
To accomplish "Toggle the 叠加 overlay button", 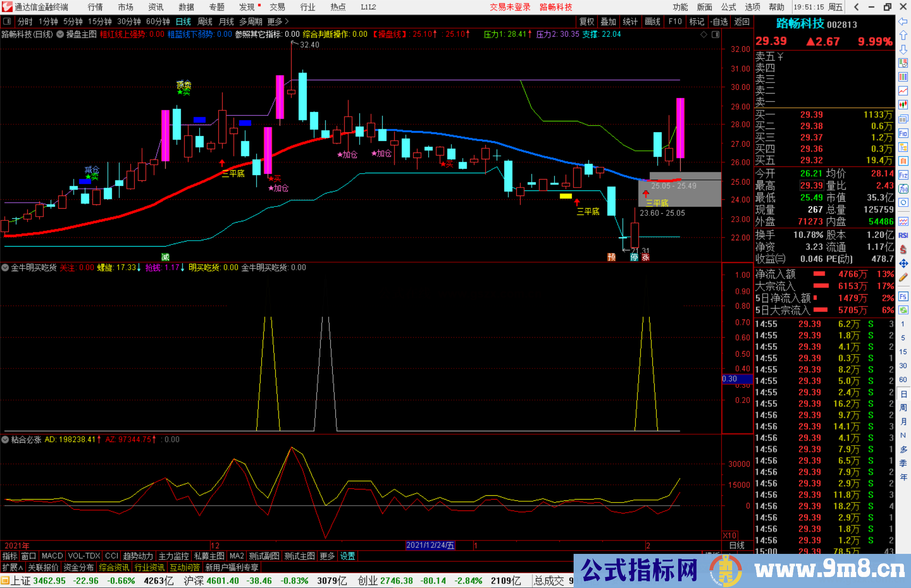I will pyautogui.click(x=608, y=21).
